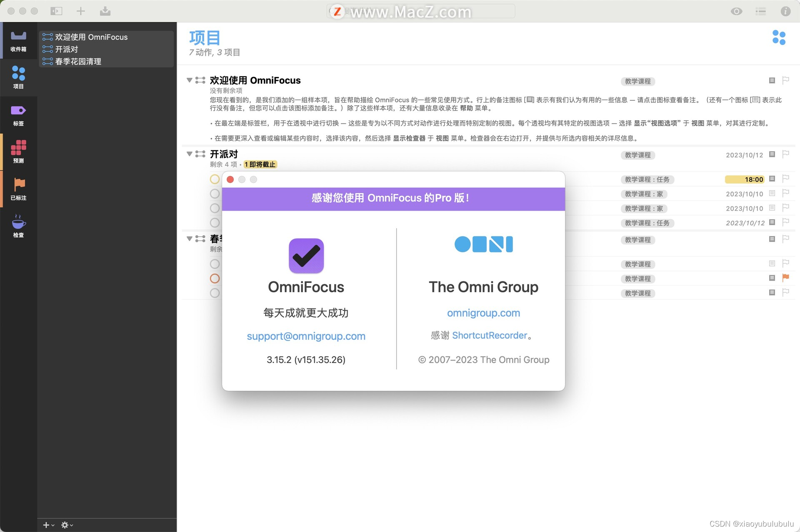Click the 开派对 project type icon
The image size is (800, 532).
click(x=200, y=154)
